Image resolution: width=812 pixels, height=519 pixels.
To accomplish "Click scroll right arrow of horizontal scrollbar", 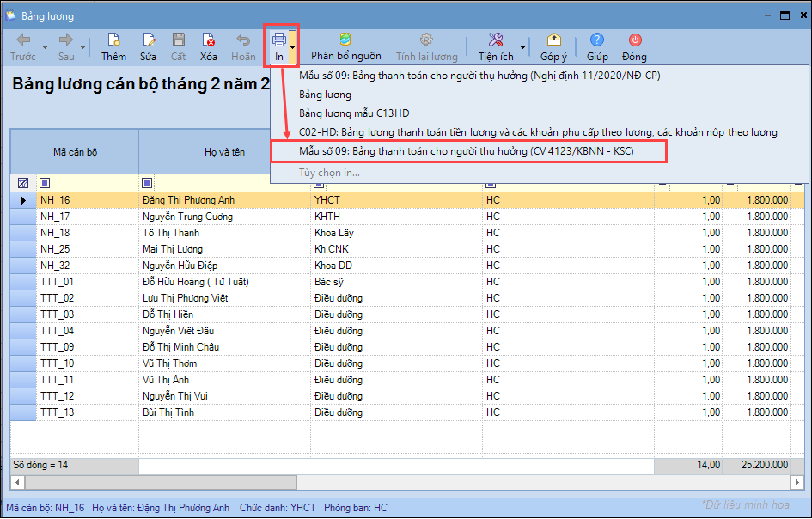I will (797, 483).
